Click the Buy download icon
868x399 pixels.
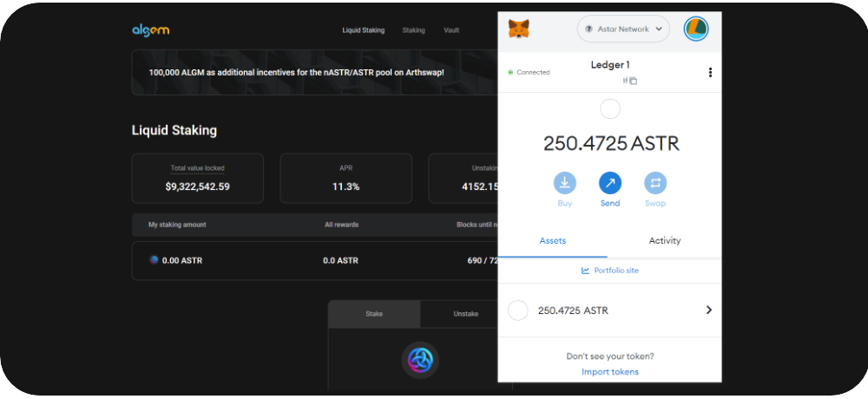564,183
